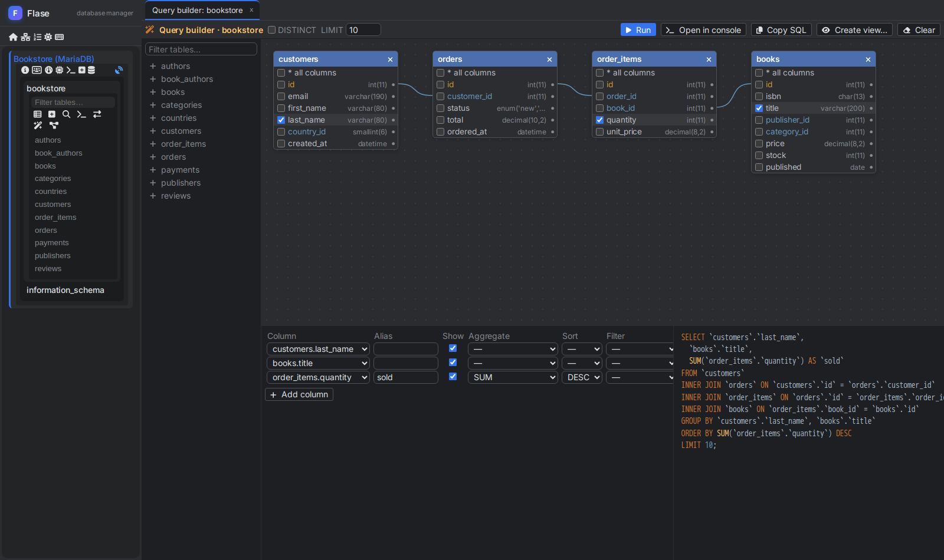Focus the query builder Filter tables field
The height and width of the screenshot is (560, 944).
(x=201, y=50)
